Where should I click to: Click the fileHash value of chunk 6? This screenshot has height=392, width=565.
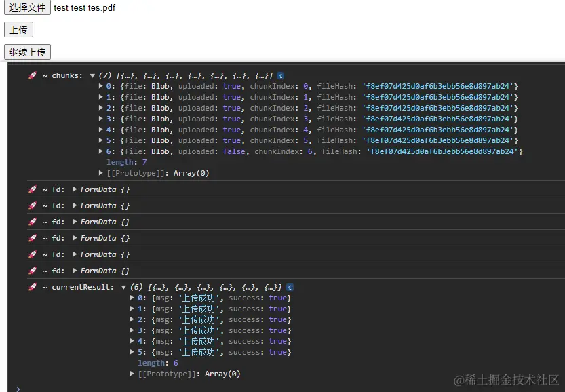tap(442, 151)
